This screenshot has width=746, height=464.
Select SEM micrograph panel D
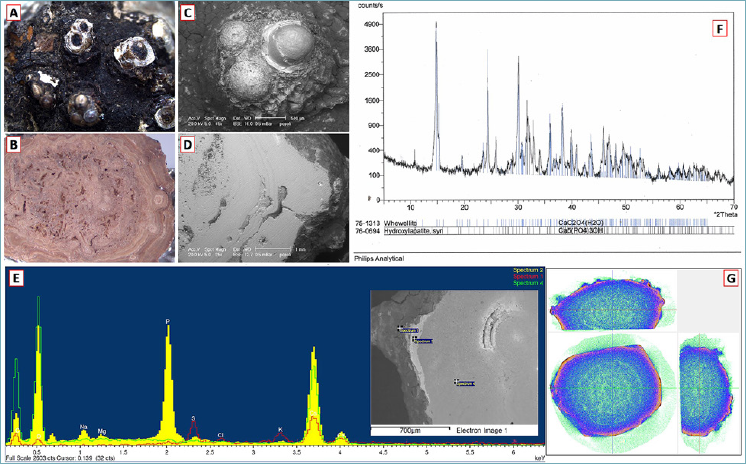[264, 197]
